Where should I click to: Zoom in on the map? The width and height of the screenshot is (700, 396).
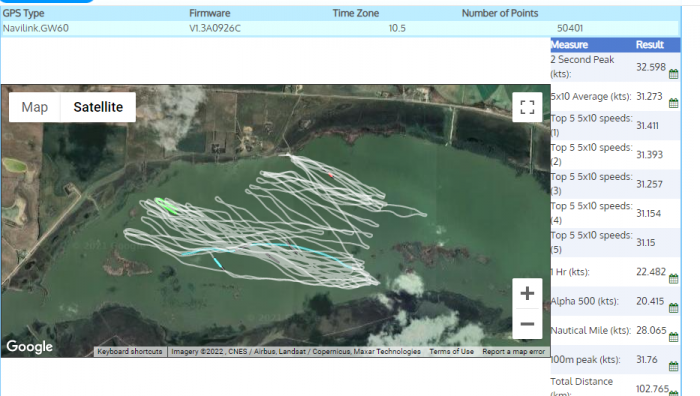pos(527,293)
